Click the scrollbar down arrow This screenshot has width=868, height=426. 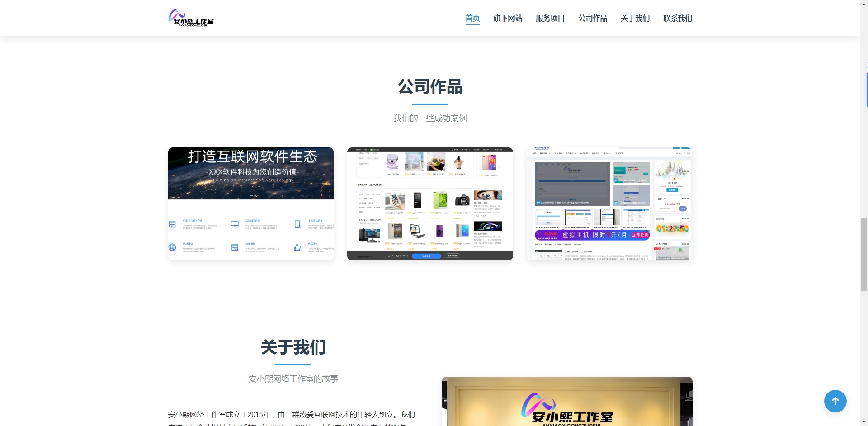(864, 422)
